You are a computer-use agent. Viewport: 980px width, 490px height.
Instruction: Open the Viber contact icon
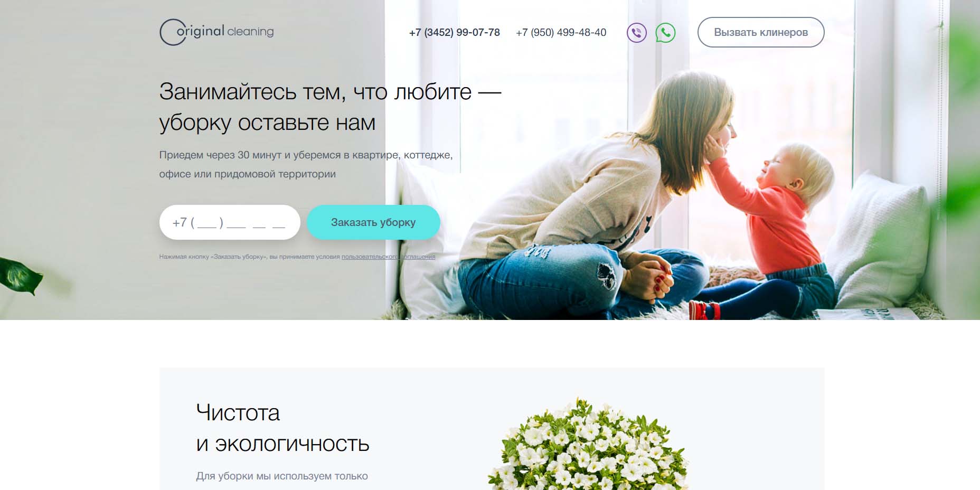pyautogui.click(x=636, y=33)
